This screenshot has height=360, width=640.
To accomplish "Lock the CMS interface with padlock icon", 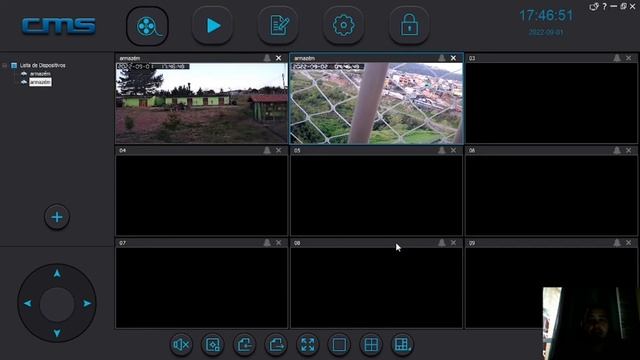I will coord(409,26).
